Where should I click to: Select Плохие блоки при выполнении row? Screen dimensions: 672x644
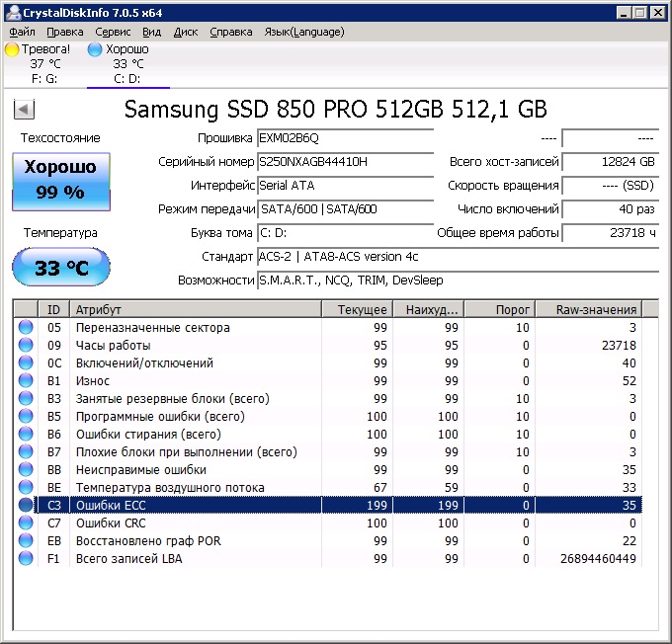click(x=328, y=451)
